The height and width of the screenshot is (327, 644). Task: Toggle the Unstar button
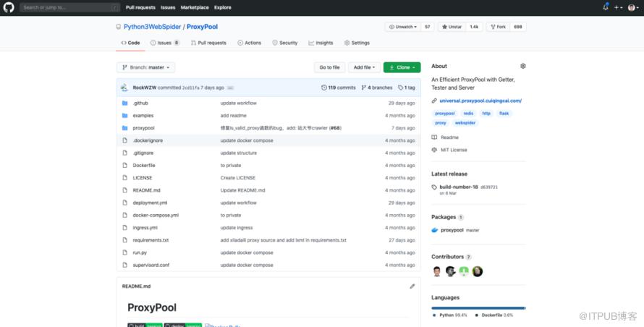(452, 27)
